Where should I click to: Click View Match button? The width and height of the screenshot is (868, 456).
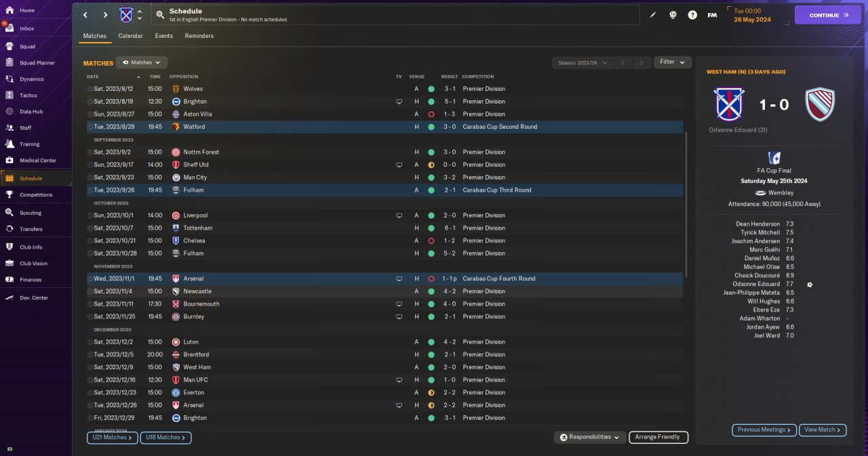pos(823,430)
